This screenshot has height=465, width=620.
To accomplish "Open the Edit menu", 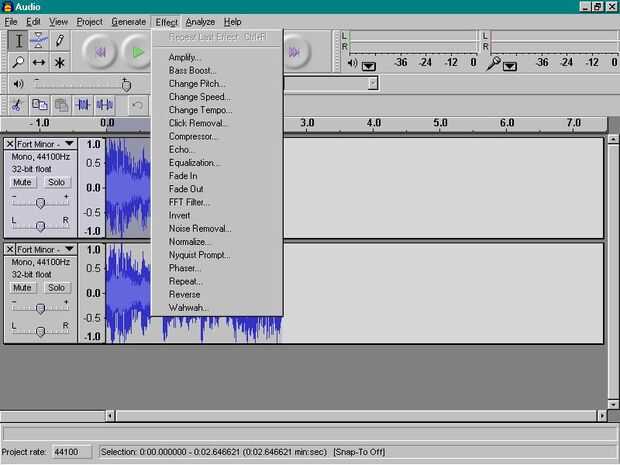I will (33, 22).
